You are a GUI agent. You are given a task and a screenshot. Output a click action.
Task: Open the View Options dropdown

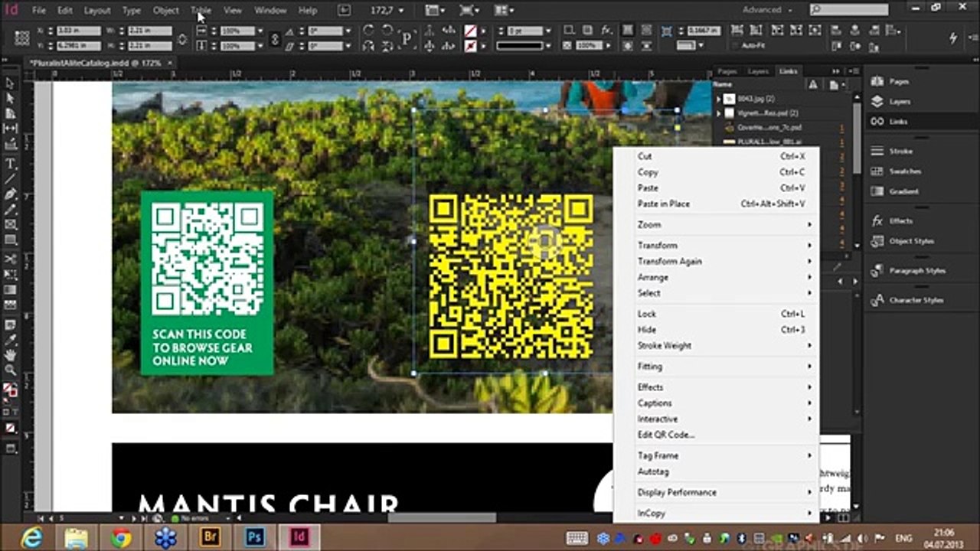436,11
